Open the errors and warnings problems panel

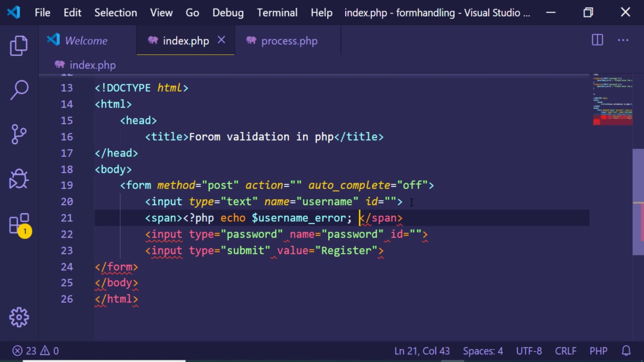tap(35, 351)
